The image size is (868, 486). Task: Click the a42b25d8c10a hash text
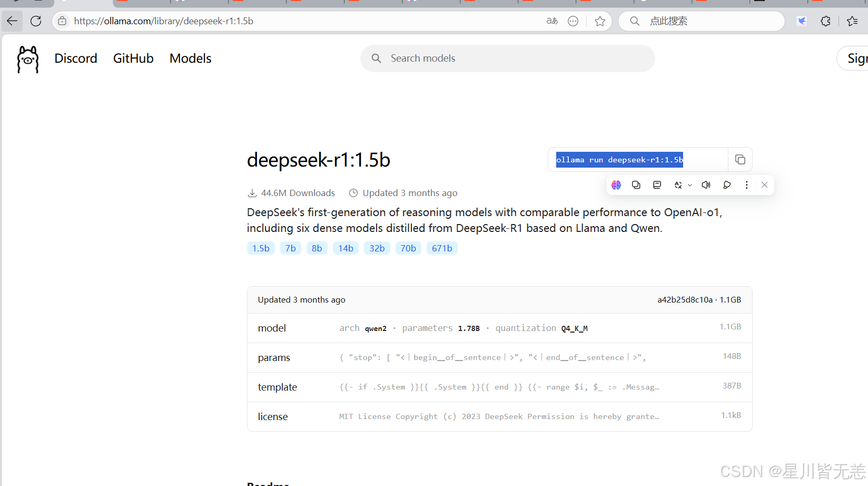click(x=685, y=300)
